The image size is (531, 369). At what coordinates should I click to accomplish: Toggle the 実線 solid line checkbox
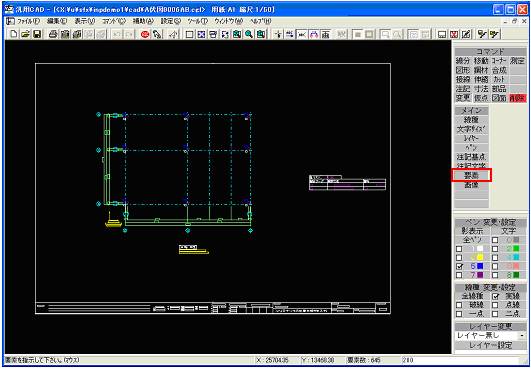(x=495, y=297)
